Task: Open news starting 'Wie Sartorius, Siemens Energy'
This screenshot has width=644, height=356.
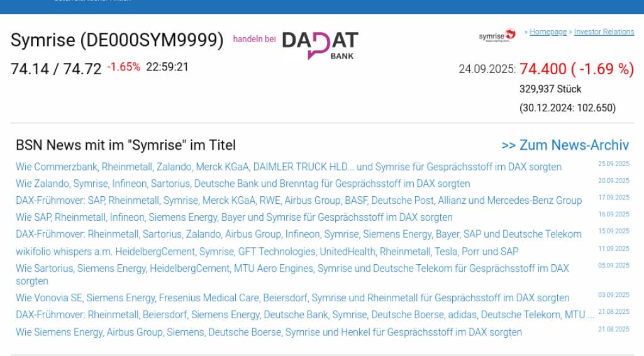Action: 292,269
